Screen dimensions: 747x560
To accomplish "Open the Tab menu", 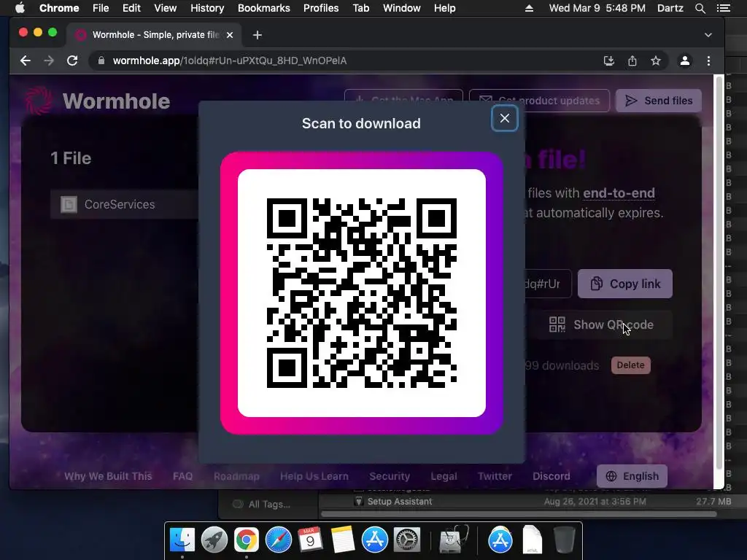I will pos(361,8).
